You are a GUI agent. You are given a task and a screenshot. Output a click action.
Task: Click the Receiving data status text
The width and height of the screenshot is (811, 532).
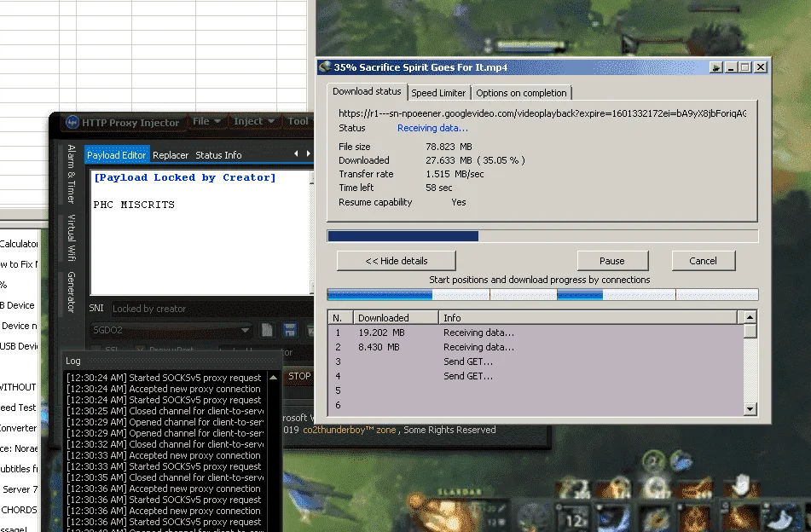tap(432, 128)
